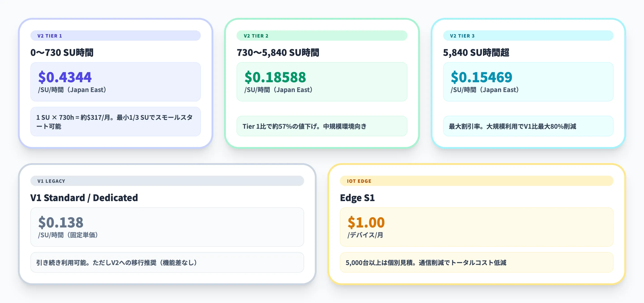The image size is (644, 303).
Task: Click the Tier 1 smallest-start note box
Action: click(115, 122)
